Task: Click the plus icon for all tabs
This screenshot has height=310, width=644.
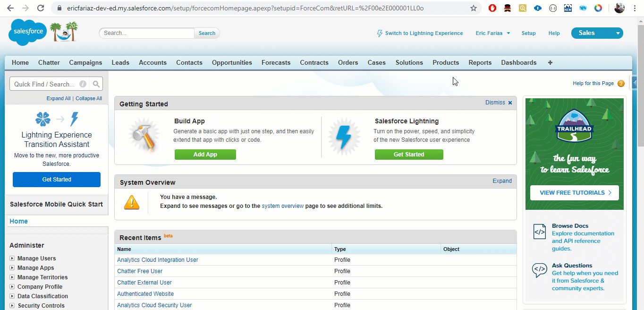Action: [550, 62]
